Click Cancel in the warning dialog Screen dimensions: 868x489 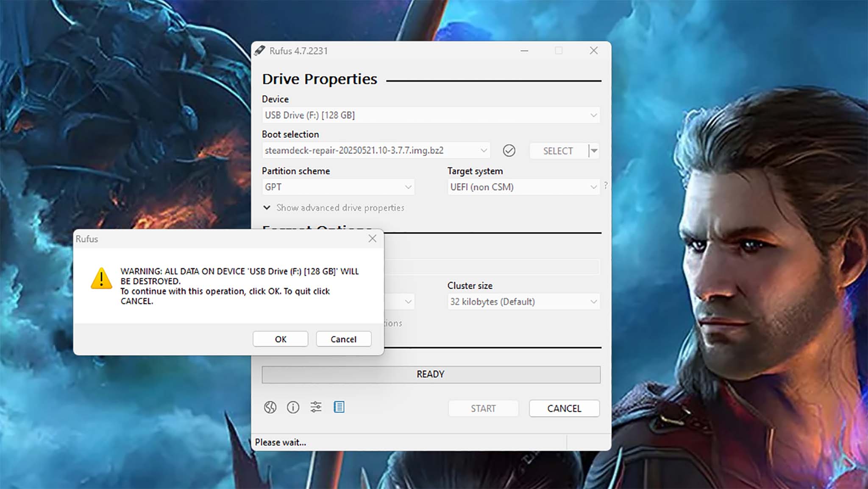coord(343,339)
